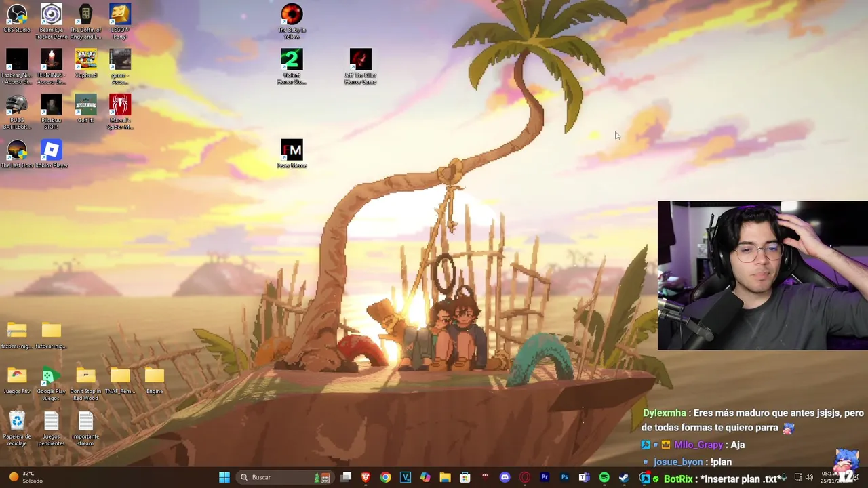Select the Fever Meme FM icon
The image size is (868, 488).
point(292,154)
